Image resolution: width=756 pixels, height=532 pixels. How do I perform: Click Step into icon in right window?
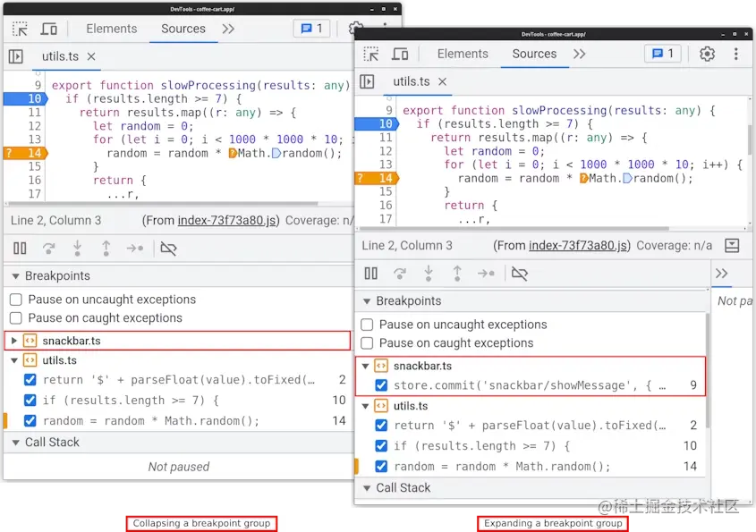point(429,274)
